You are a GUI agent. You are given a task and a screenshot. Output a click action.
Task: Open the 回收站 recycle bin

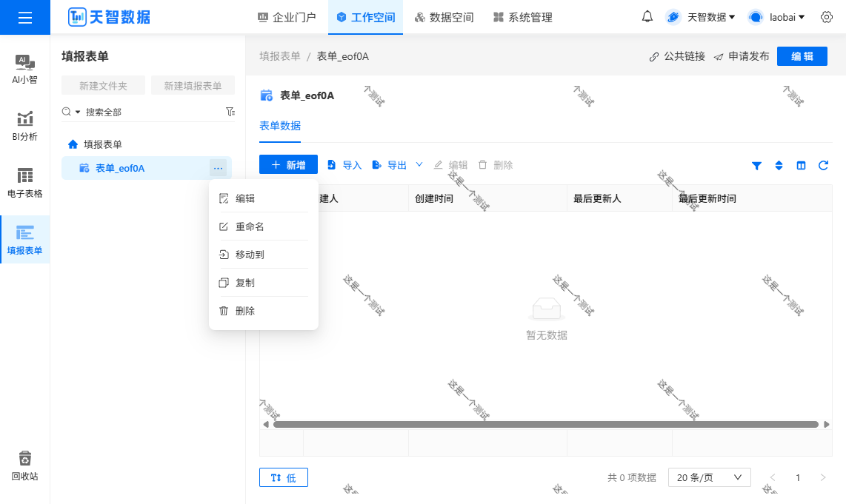pyautogui.click(x=25, y=466)
